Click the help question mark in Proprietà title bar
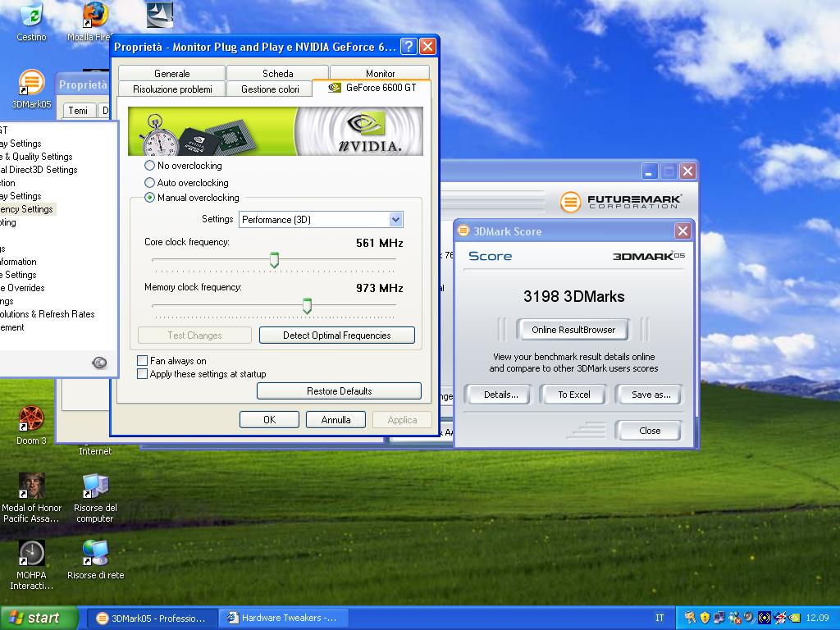840x630 pixels. pos(409,47)
